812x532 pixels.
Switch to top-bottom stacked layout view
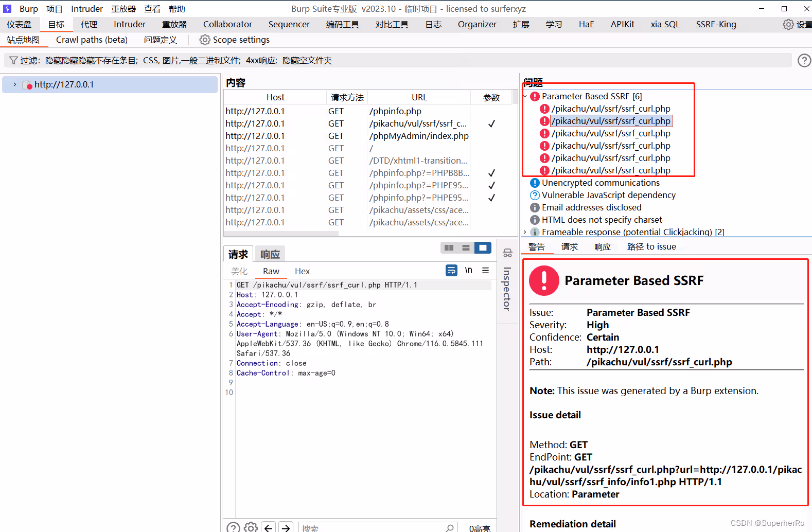point(466,248)
